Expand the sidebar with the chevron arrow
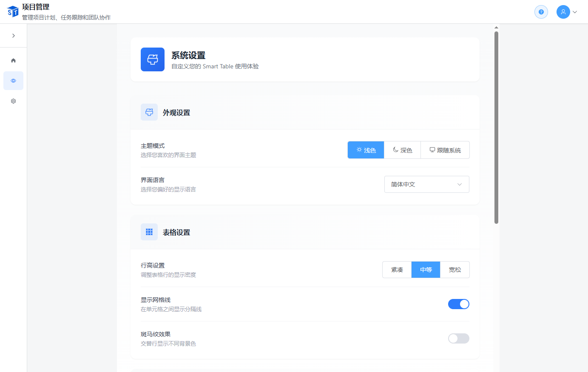This screenshot has height=372, width=588. [14, 36]
